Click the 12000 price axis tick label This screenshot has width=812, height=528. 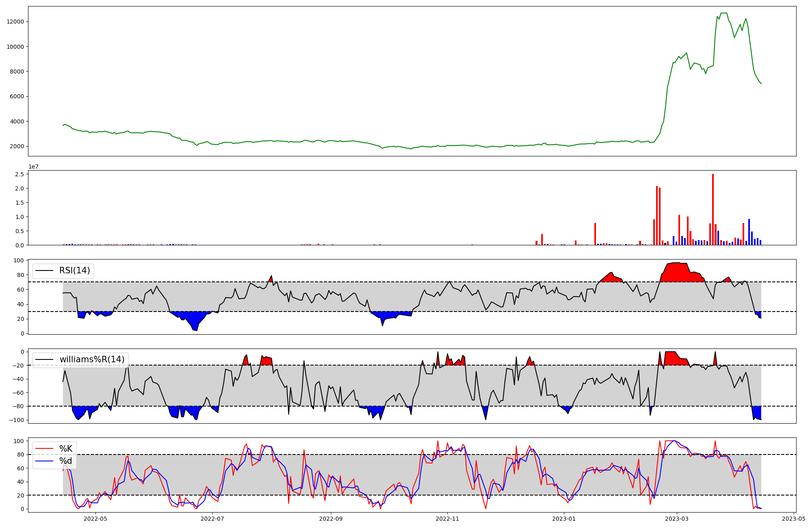pyautogui.click(x=15, y=22)
